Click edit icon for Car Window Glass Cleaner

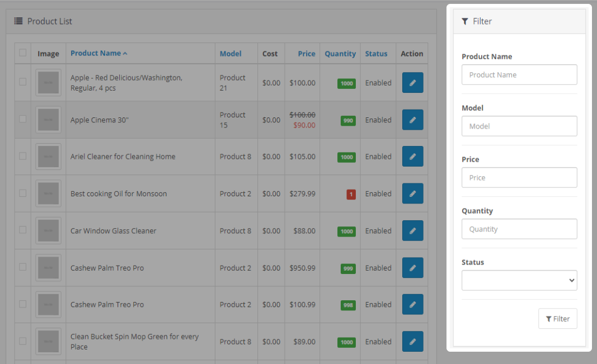[x=412, y=230]
